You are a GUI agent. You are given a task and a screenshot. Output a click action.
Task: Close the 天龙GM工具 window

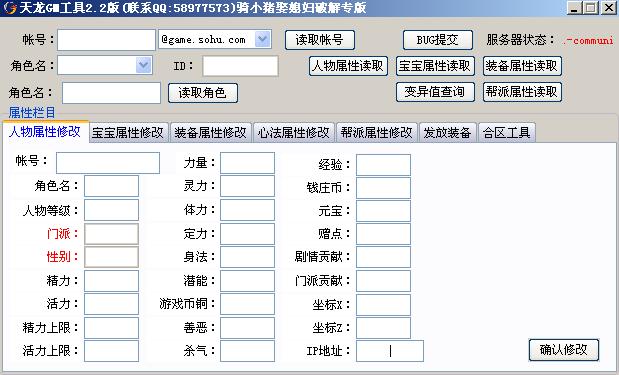click(x=608, y=8)
